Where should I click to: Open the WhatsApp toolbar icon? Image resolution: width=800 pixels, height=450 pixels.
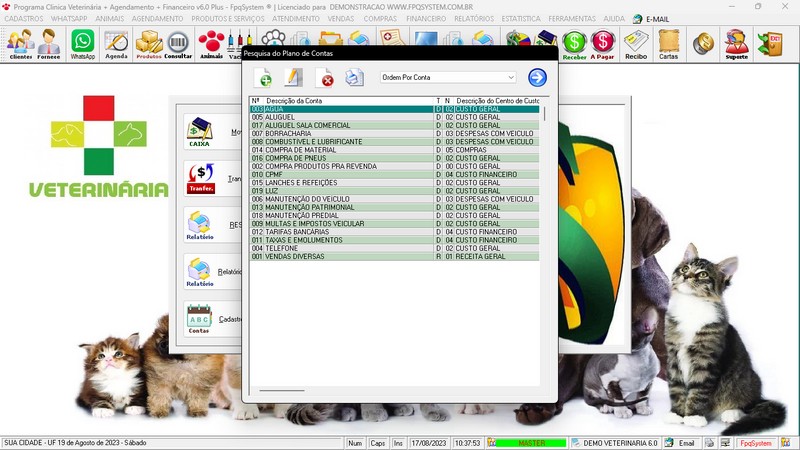tap(83, 43)
